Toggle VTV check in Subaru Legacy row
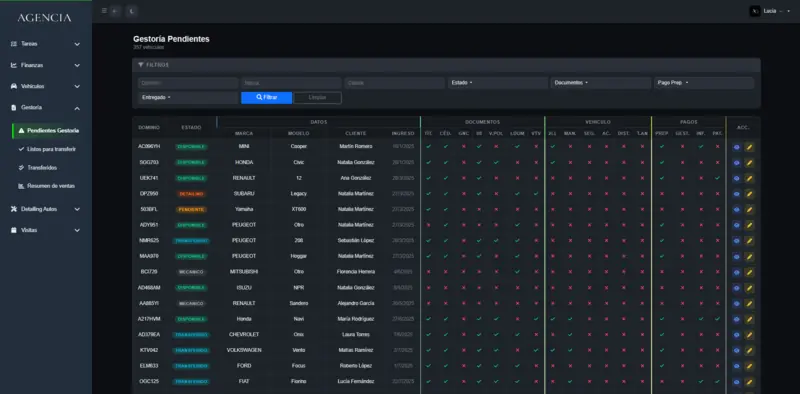This screenshot has width=800, height=394. click(536, 193)
